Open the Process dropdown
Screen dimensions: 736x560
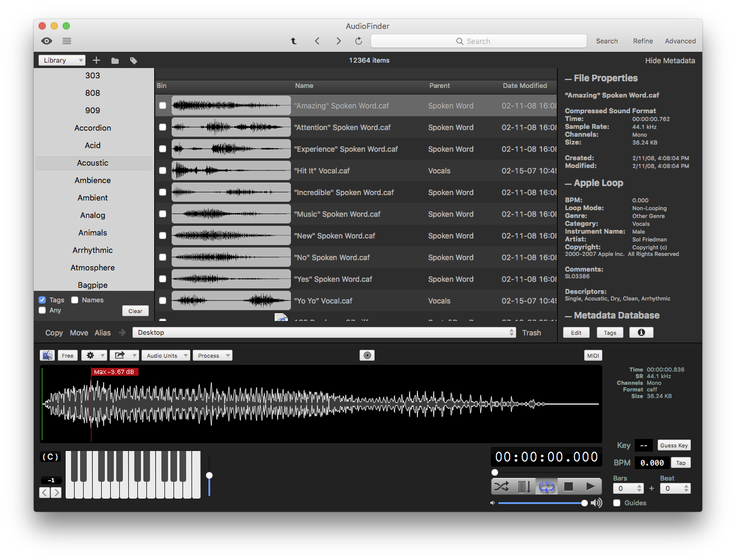click(213, 355)
